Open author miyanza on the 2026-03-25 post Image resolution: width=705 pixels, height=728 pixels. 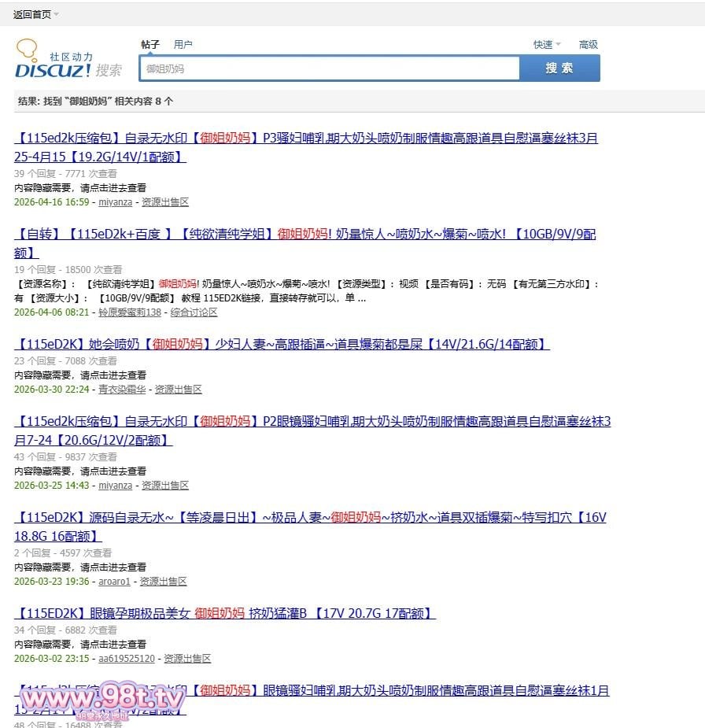tap(116, 486)
